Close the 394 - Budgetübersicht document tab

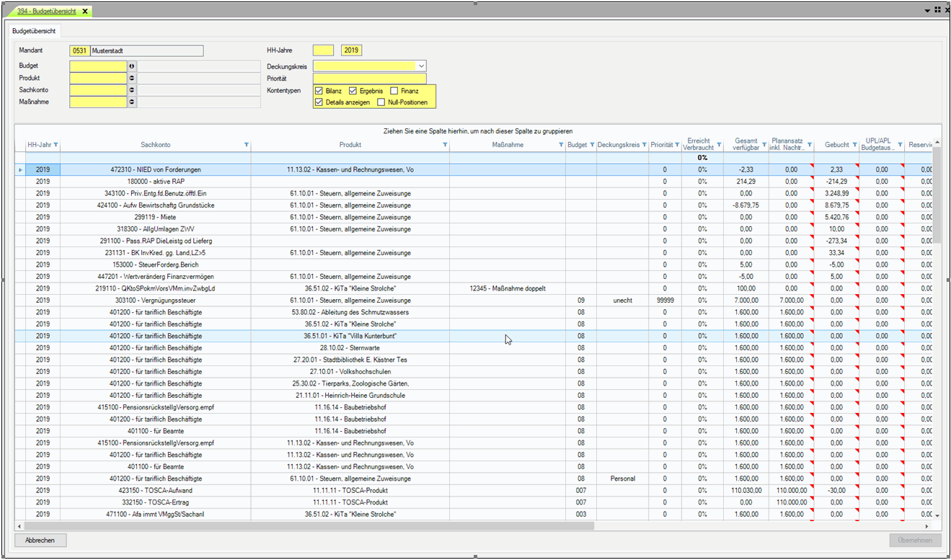[x=84, y=12]
